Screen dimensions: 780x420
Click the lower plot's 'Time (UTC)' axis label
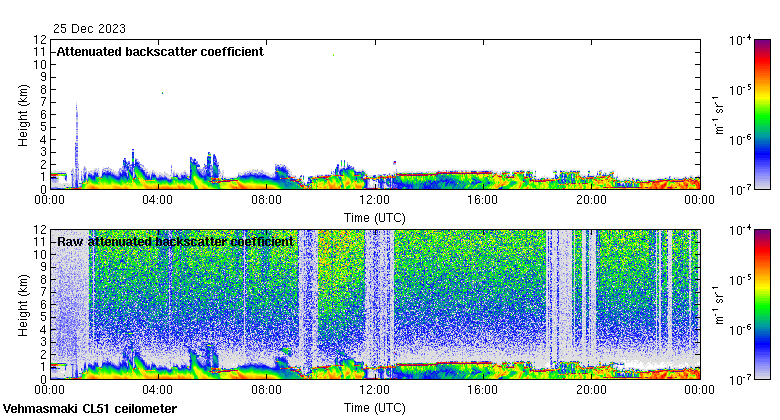click(x=375, y=408)
